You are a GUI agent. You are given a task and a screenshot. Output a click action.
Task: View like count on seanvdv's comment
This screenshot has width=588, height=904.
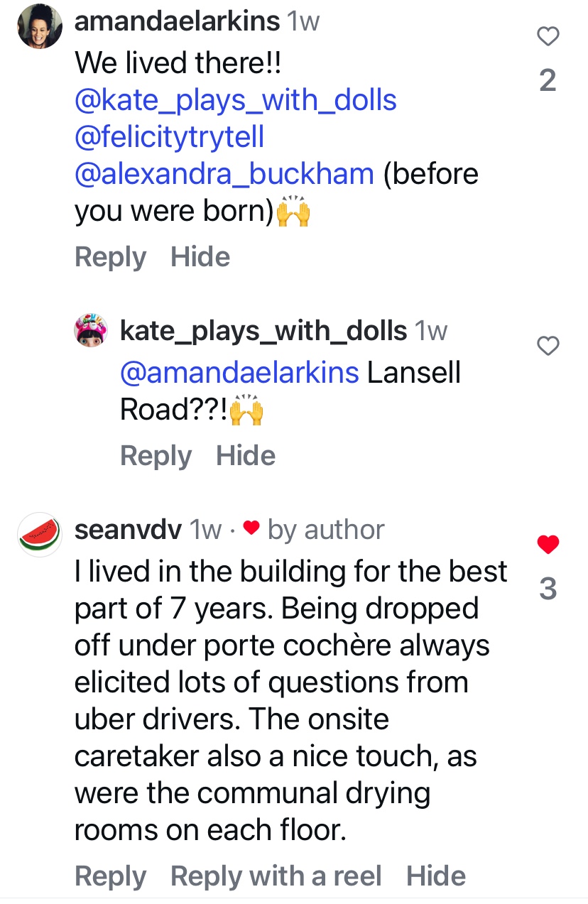548,589
